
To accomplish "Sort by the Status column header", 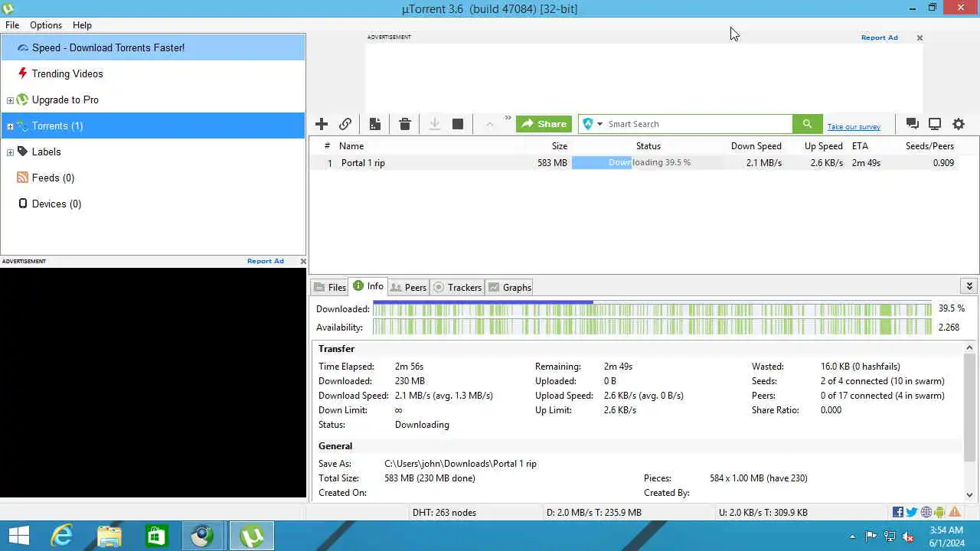I will 648,145.
